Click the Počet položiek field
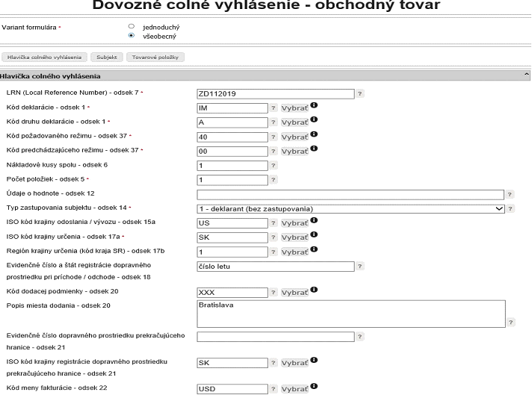The height and width of the screenshot is (398, 532). coord(232,180)
